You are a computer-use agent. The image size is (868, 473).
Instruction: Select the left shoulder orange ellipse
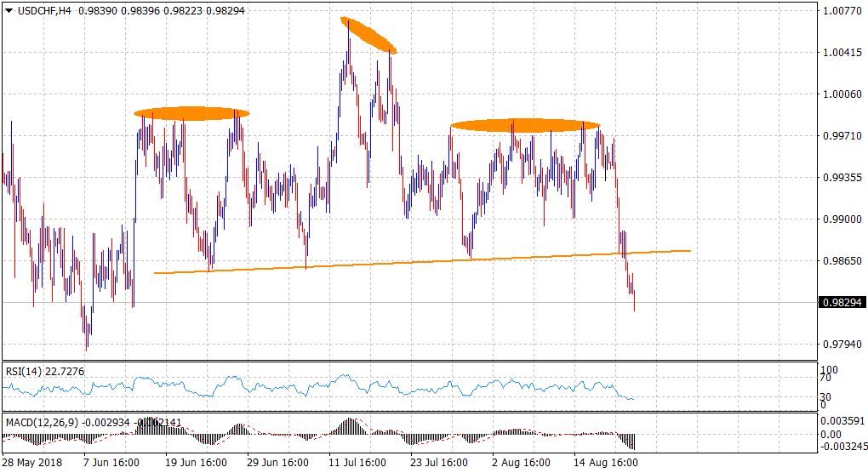[191, 113]
